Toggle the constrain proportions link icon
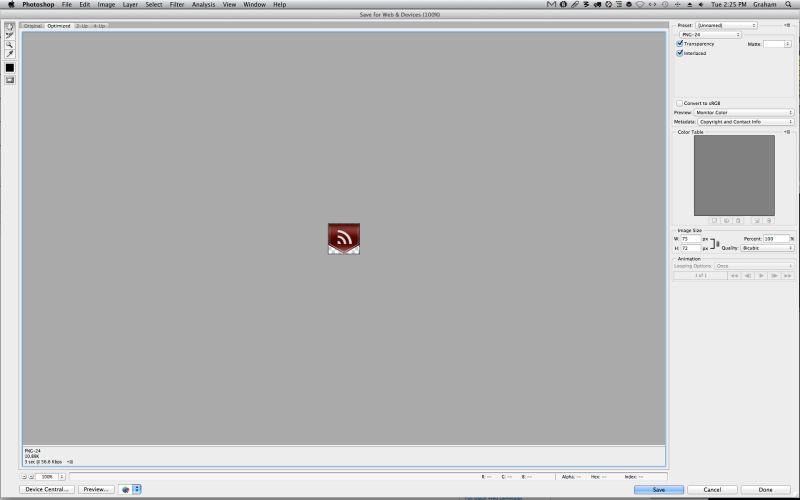The image size is (800, 500). (717, 244)
